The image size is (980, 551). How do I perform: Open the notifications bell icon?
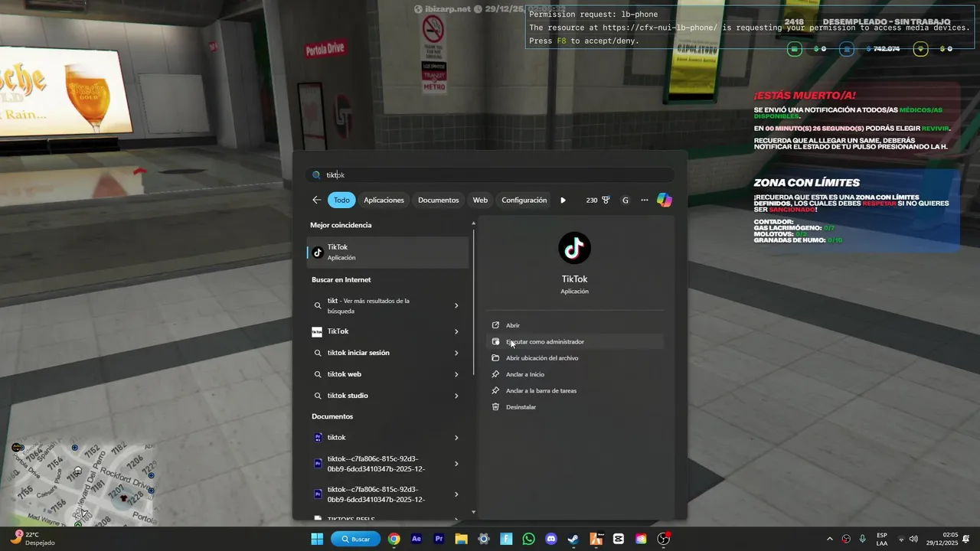pos(967,539)
